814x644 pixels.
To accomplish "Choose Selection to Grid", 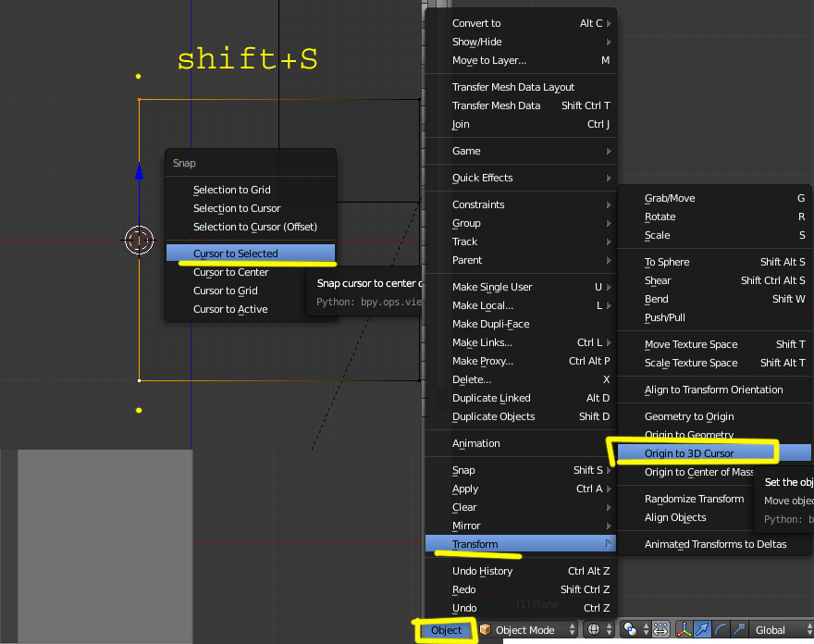I will [251, 190].
